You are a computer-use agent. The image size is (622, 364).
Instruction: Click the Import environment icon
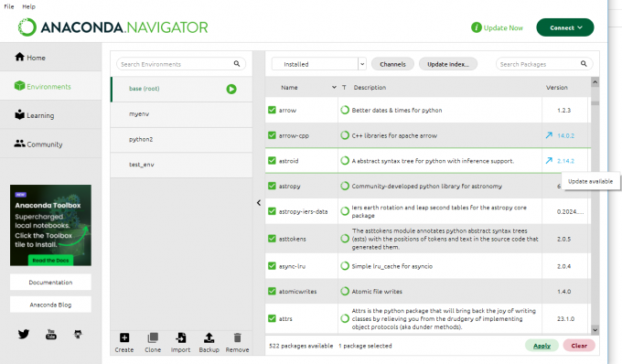point(181,337)
